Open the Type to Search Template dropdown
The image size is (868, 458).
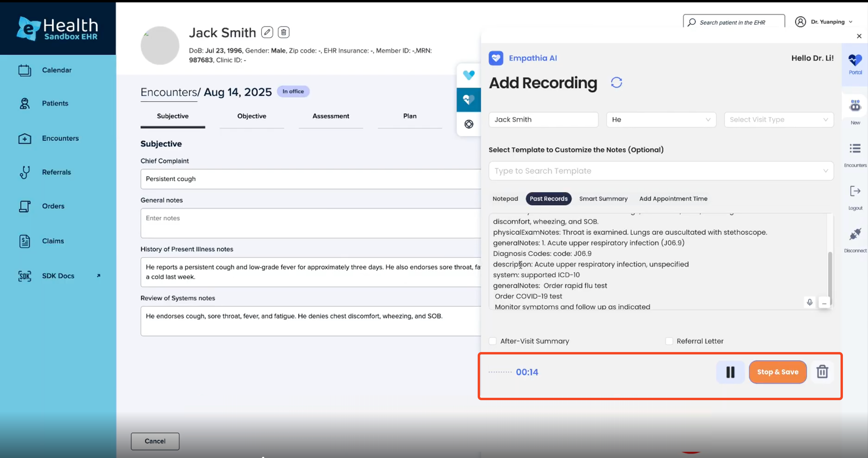click(661, 171)
